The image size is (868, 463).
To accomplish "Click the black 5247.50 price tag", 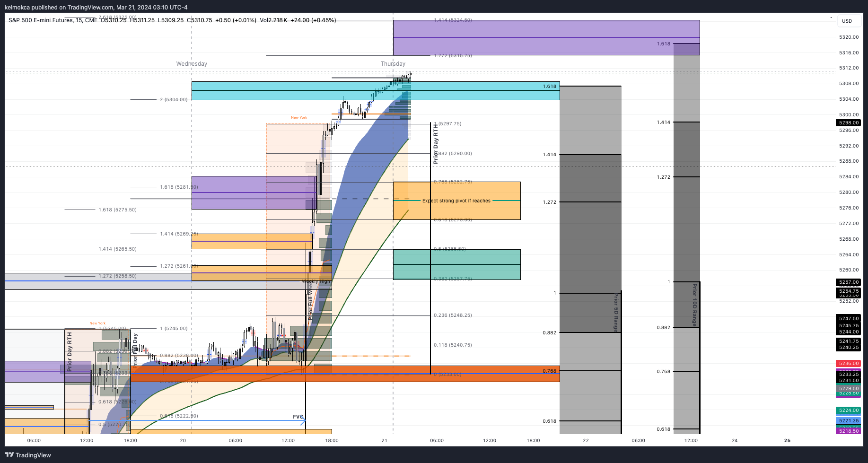I will 849,319.
